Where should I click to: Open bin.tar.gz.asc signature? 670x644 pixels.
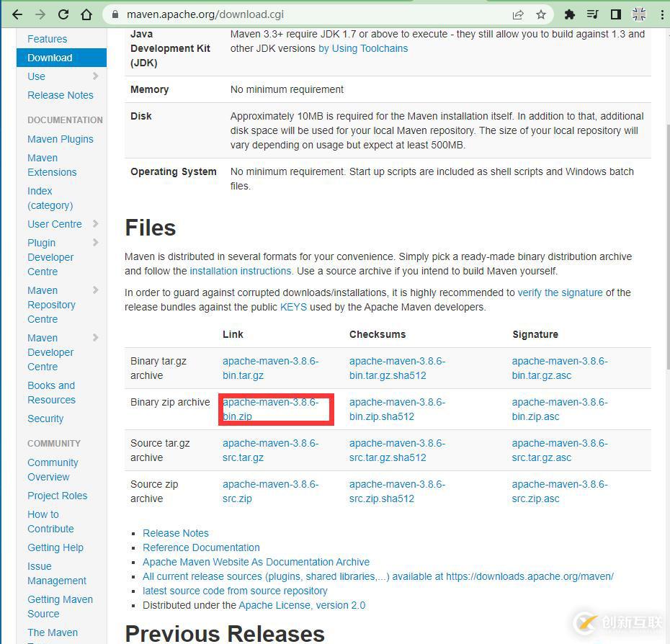[560, 368]
